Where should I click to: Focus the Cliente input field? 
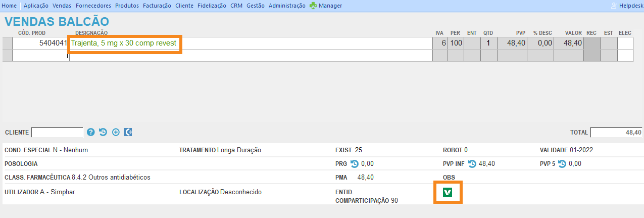pyautogui.click(x=57, y=133)
